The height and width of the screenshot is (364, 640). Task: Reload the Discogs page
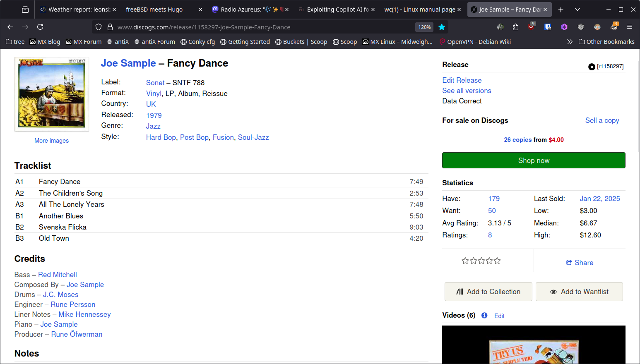[40, 27]
